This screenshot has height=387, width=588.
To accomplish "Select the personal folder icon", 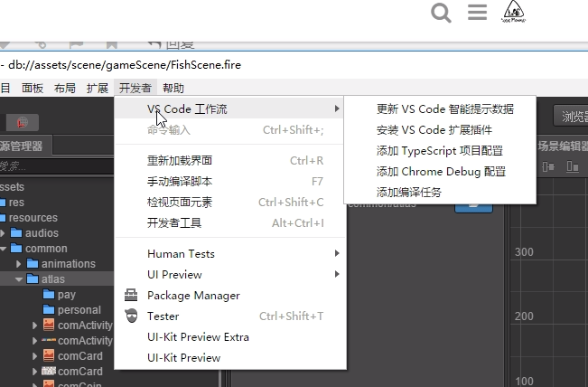I will (x=49, y=309).
